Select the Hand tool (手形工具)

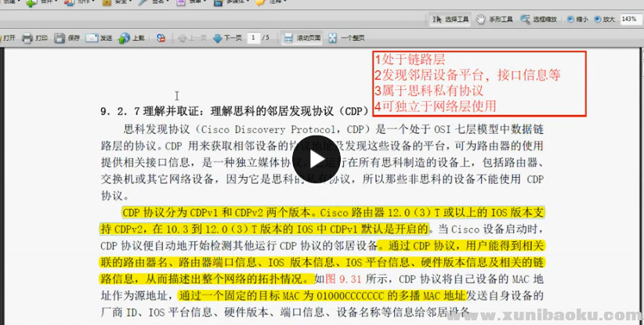[x=482, y=19]
